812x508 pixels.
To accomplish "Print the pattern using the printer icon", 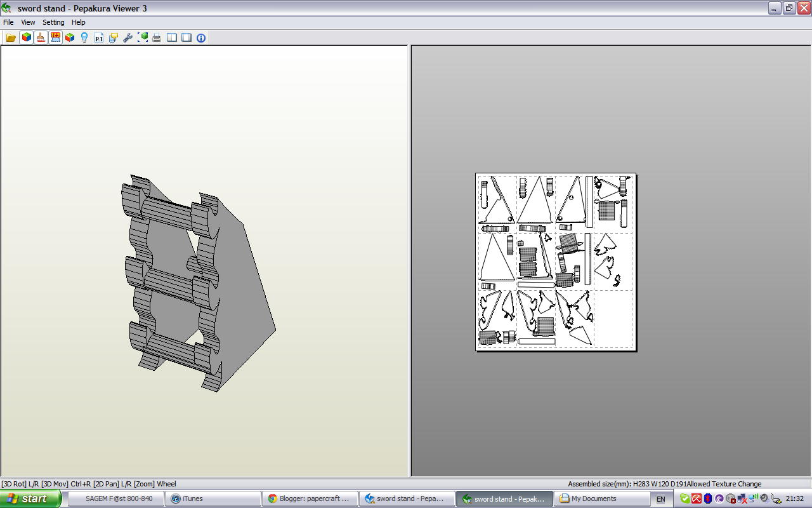I will pos(156,37).
